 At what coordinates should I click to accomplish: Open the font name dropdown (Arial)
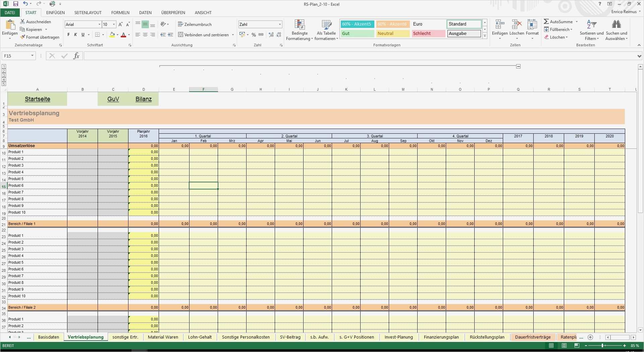tap(99, 25)
